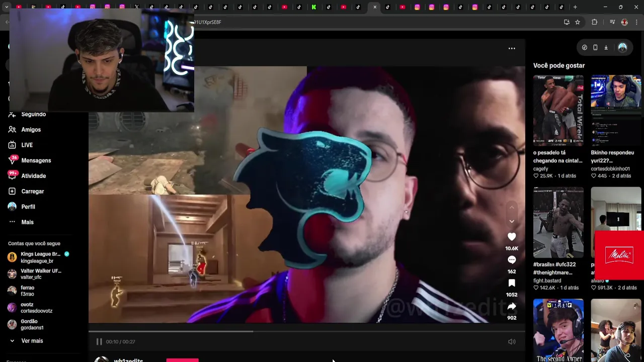Click the TikTok coins icon in the header
The width and height of the screenshot is (644, 362).
coord(584,48)
